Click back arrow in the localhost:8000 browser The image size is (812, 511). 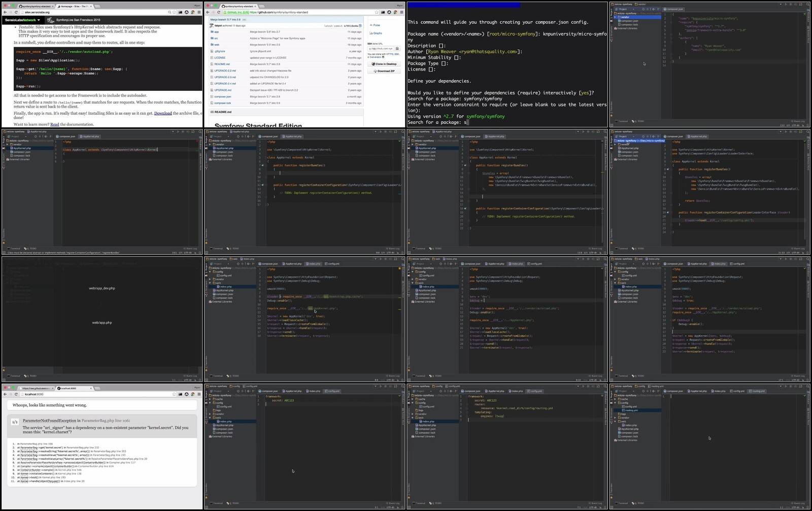pyautogui.click(x=5, y=394)
